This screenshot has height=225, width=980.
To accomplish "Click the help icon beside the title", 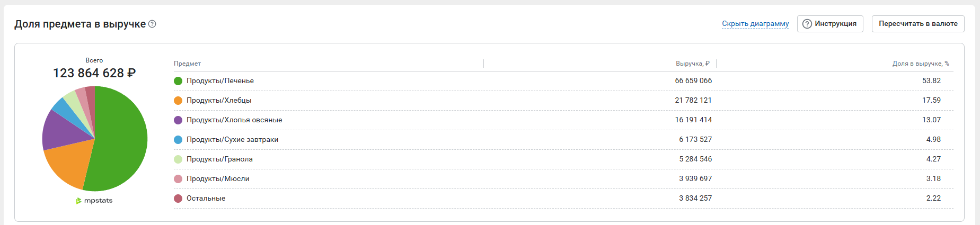I will pyautogui.click(x=152, y=24).
